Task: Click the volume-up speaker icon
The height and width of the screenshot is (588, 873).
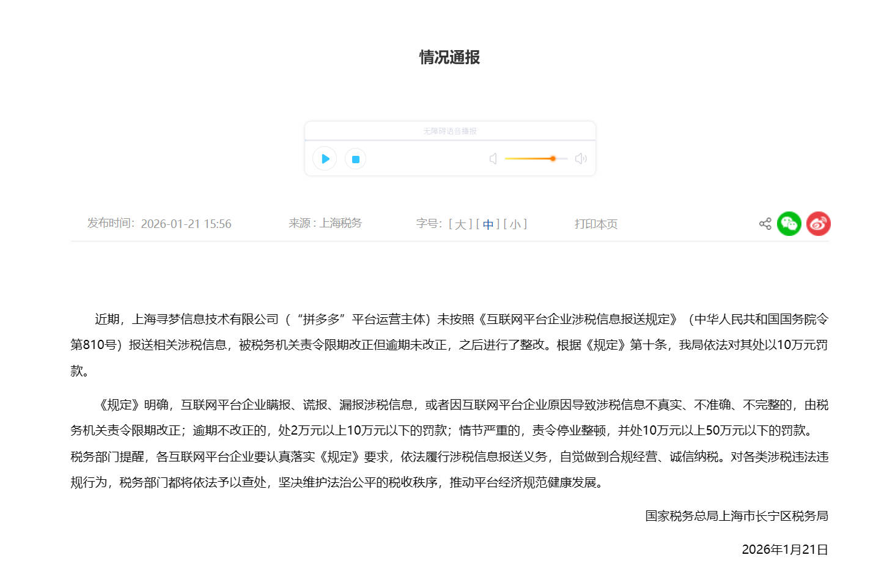Action: coord(580,158)
